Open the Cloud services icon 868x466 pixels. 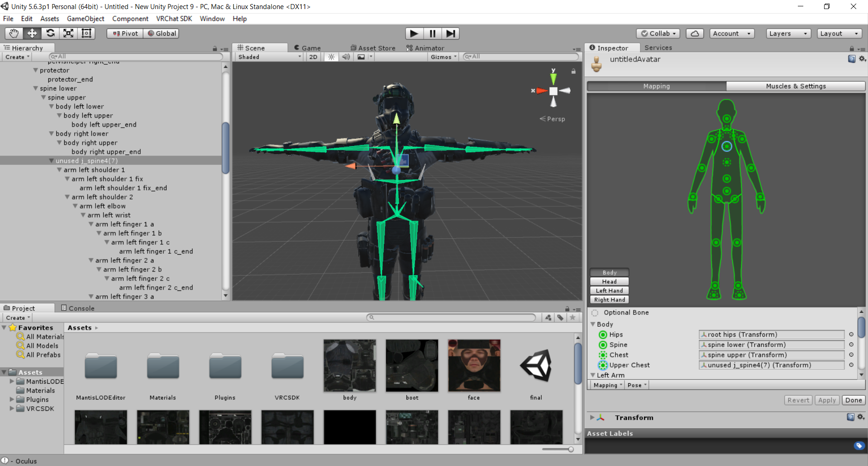click(x=695, y=33)
